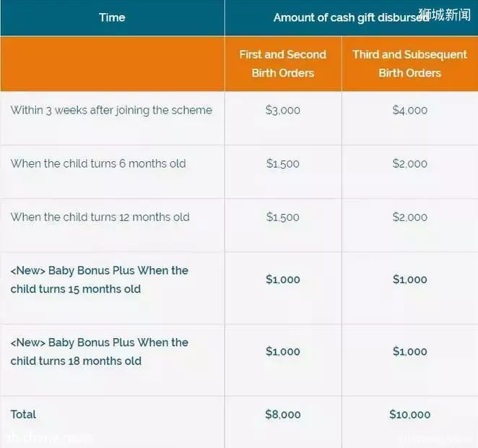Click the Time column header
Viewport: 478px width, 448px height.
pyautogui.click(x=112, y=17)
